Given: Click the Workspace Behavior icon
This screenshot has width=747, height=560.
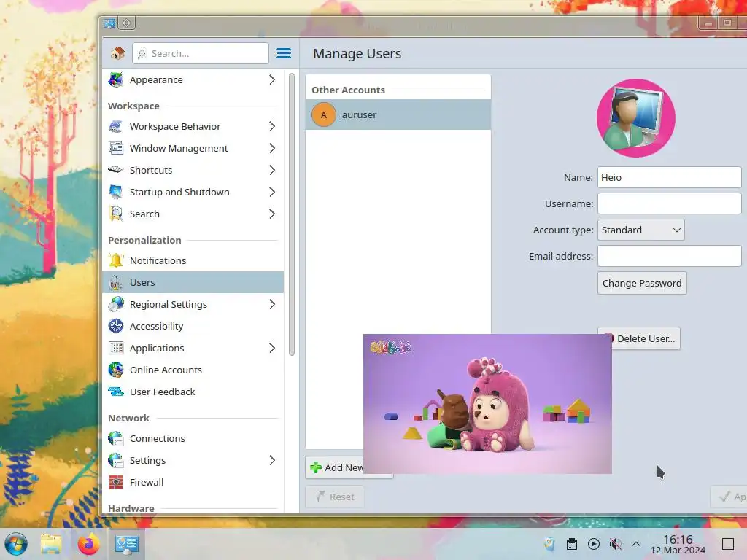Looking at the screenshot, I should pyautogui.click(x=116, y=126).
